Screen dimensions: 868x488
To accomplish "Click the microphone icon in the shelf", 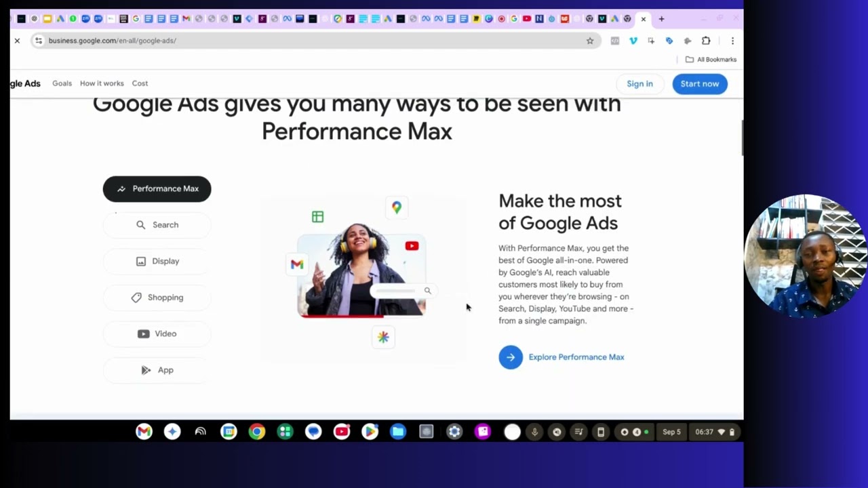I will click(534, 432).
